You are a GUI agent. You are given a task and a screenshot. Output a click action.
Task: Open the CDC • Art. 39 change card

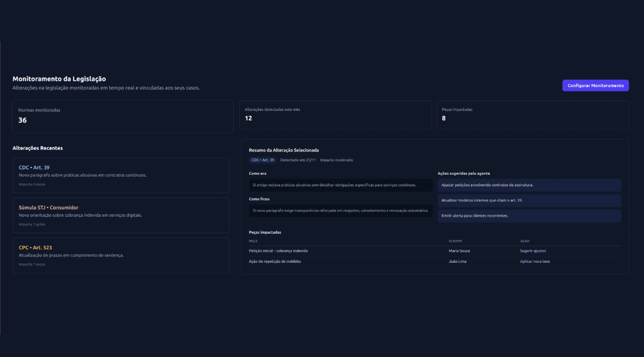[121, 175]
